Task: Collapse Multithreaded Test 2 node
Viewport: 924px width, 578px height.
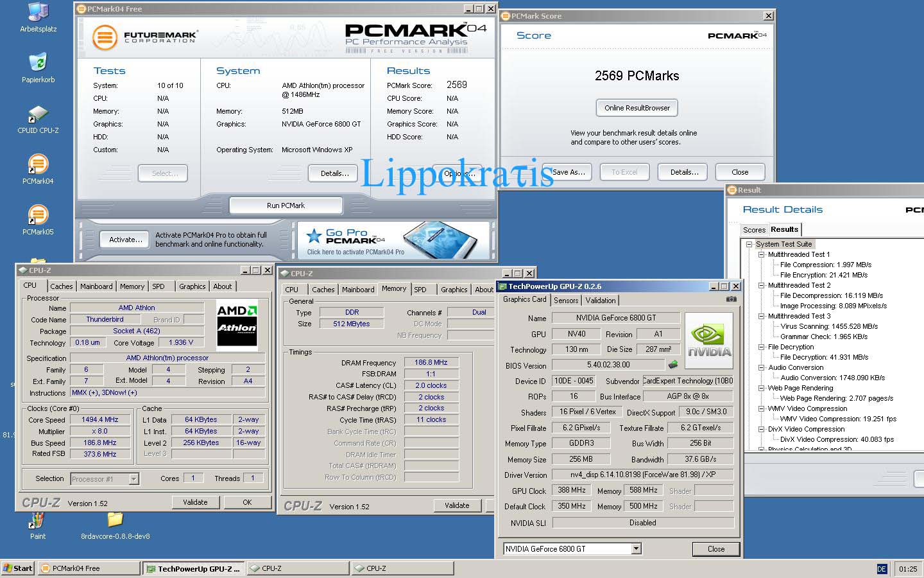Action: (x=761, y=285)
